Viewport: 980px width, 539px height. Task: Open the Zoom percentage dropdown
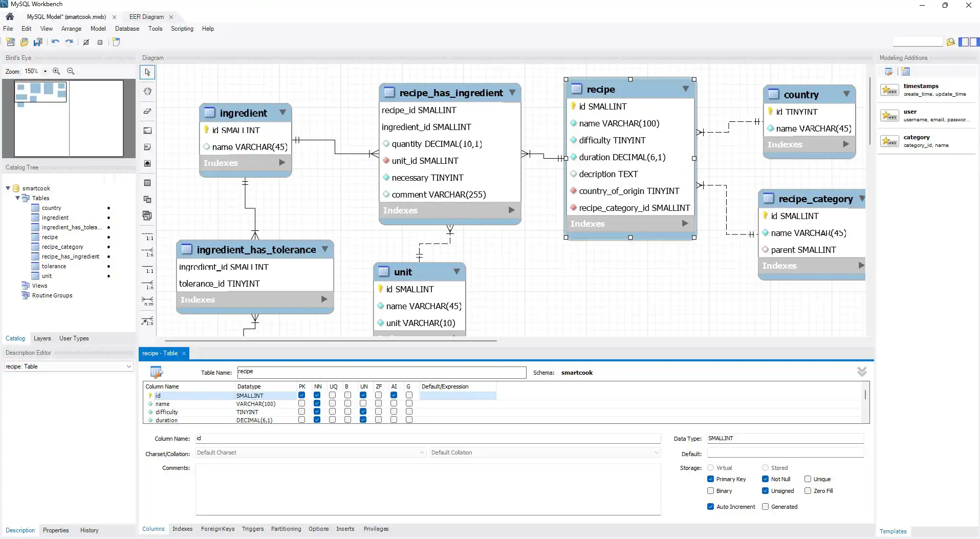click(x=45, y=72)
